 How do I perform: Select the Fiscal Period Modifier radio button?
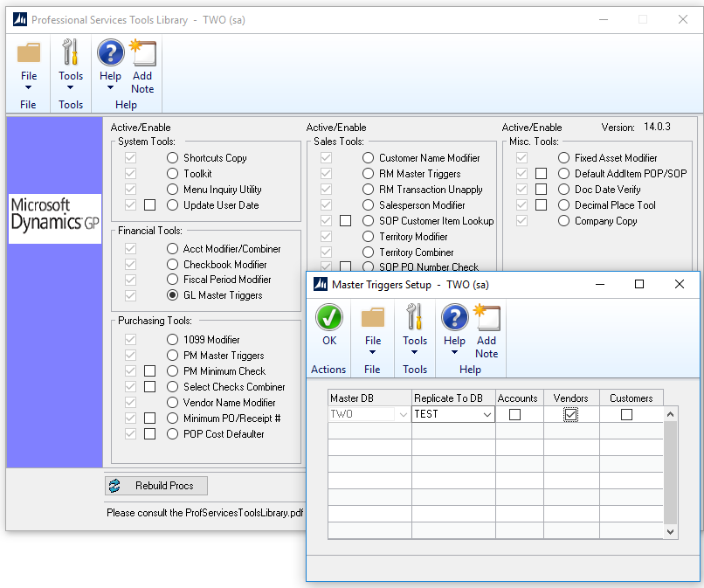tap(172, 280)
